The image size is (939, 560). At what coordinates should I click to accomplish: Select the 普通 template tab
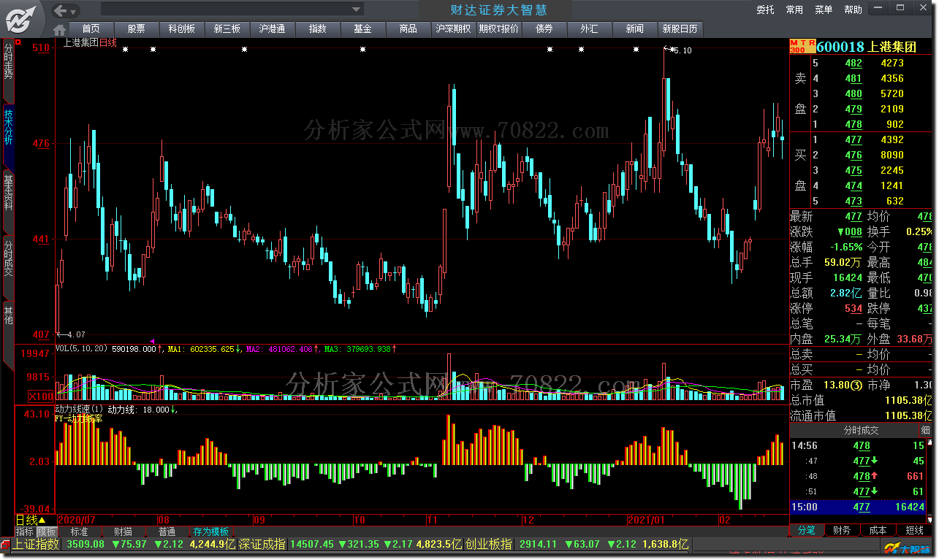click(x=167, y=532)
